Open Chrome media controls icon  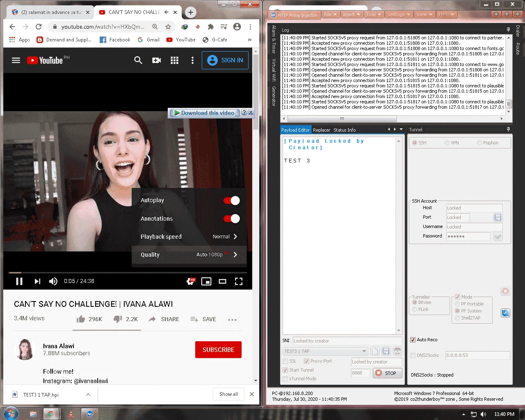[224, 27]
